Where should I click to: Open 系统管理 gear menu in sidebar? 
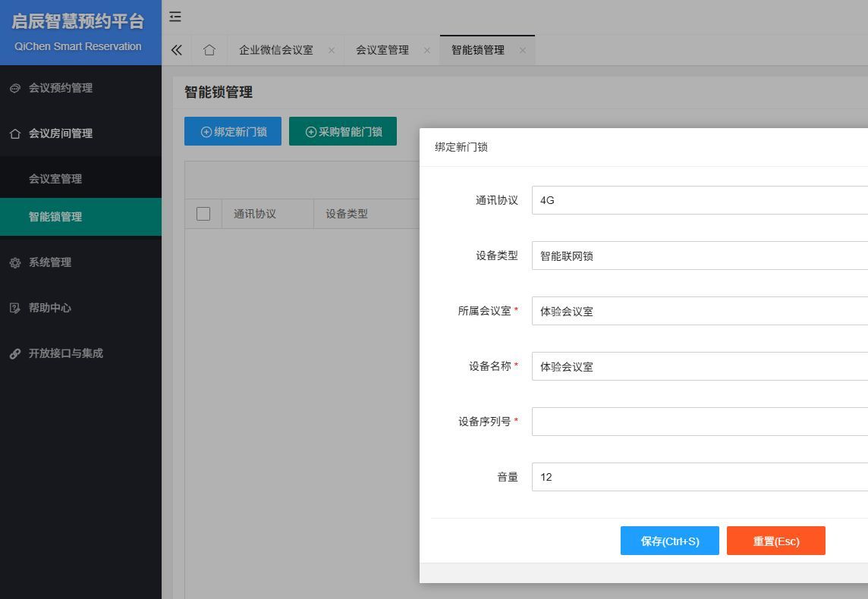(50, 262)
